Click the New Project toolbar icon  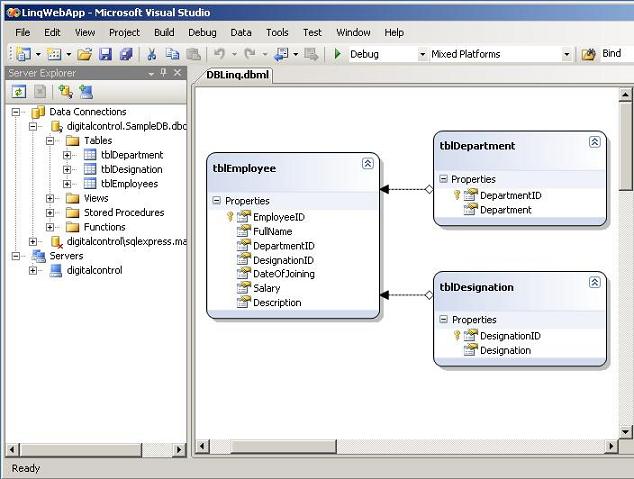coord(24,54)
